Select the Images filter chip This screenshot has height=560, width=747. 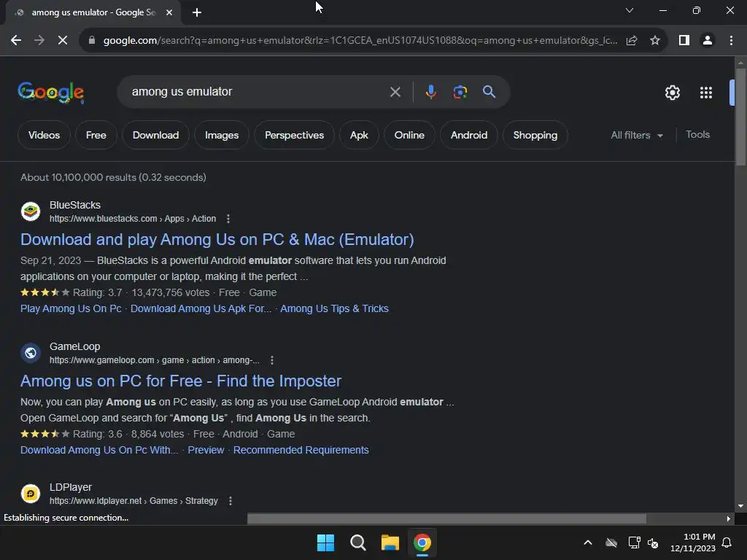222,135
